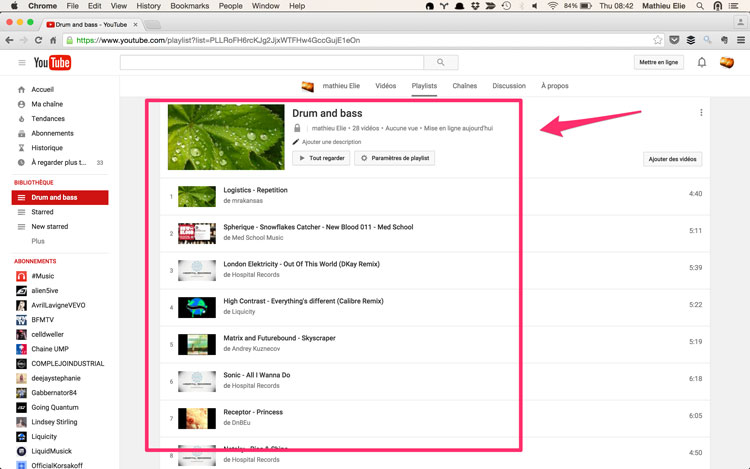Click the volume icon in menu bar
This screenshot has width=750, height=469.
[x=535, y=6]
